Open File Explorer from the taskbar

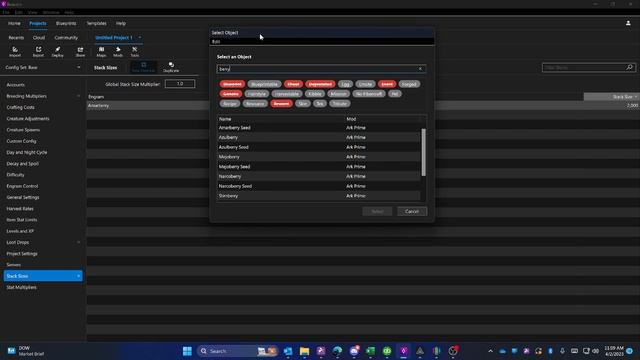[304, 351]
